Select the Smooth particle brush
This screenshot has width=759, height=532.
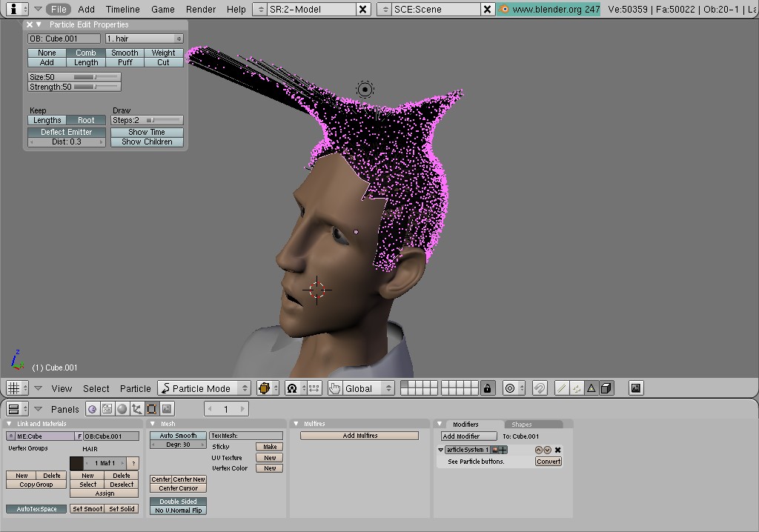pyautogui.click(x=125, y=53)
